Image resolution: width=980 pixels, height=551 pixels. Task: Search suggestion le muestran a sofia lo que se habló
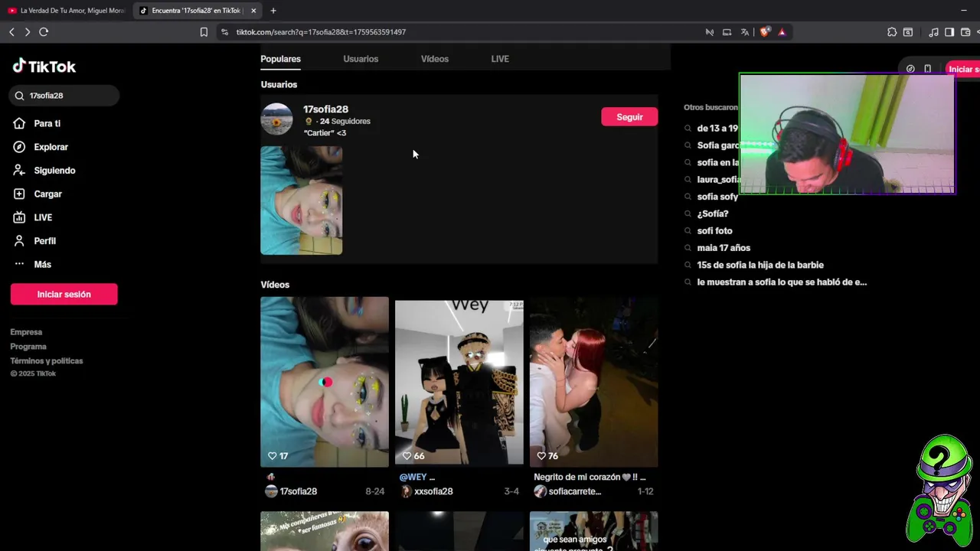point(782,282)
